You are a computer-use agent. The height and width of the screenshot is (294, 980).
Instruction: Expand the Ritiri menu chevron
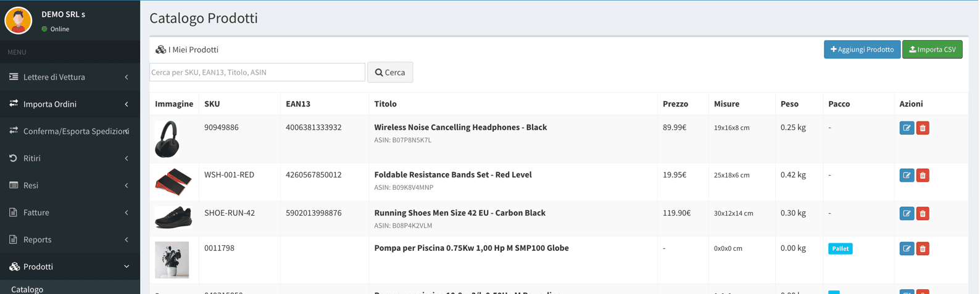[127, 158]
